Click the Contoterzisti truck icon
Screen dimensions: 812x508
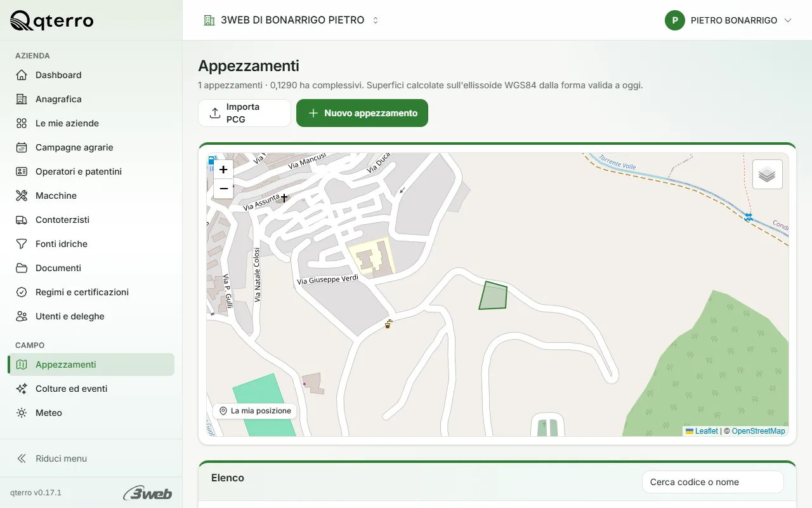click(x=22, y=220)
